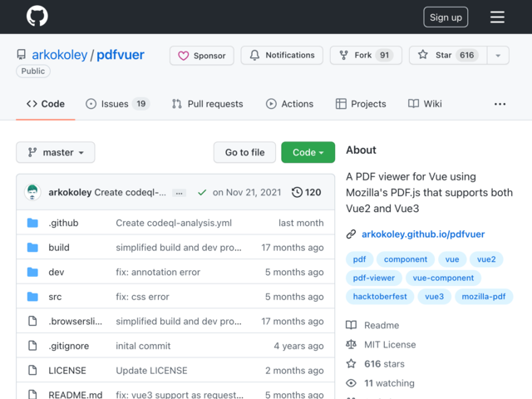
Task: Click the Notifications bell button
Action: coord(282,55)
